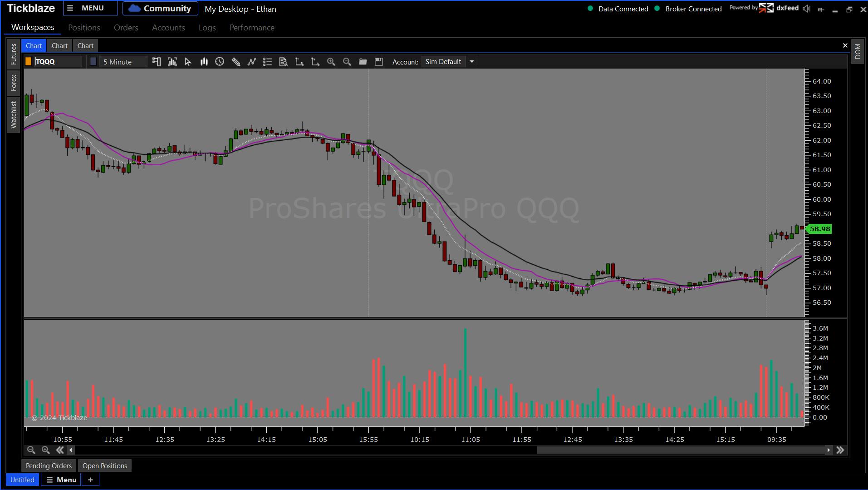Click the scrollbar left arrow
This screenshot has height=490, width=868.
coord(71,450)
